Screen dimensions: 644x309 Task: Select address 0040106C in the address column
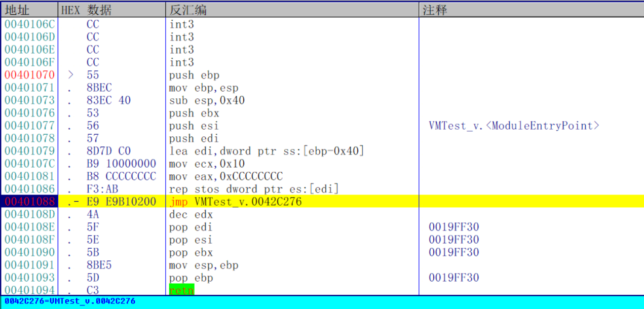click(x=30, y=24)
